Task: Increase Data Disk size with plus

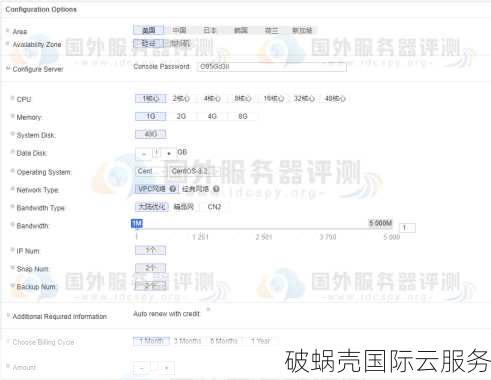Action: [x=169, y=154]
